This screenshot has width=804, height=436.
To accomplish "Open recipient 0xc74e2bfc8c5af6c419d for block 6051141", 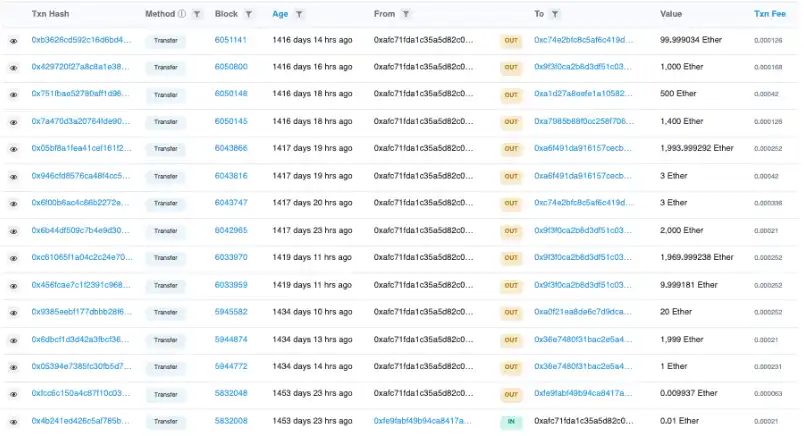I will pyautogui.click(x=584, y=39).
